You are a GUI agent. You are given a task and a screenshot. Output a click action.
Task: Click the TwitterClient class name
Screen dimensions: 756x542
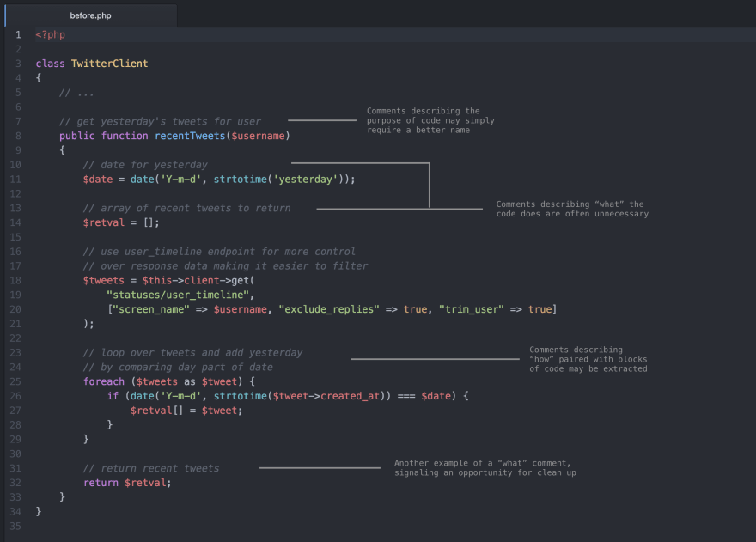(109, 64)
